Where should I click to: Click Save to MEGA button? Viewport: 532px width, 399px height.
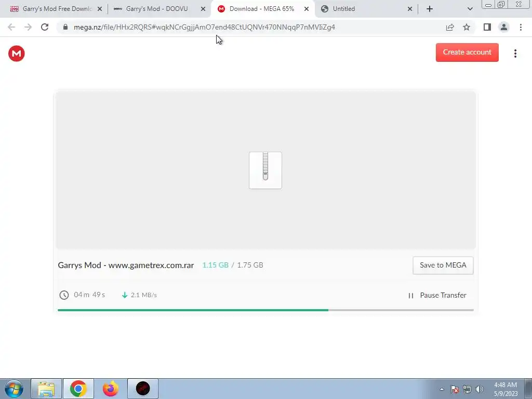click(x=443, y=265)
